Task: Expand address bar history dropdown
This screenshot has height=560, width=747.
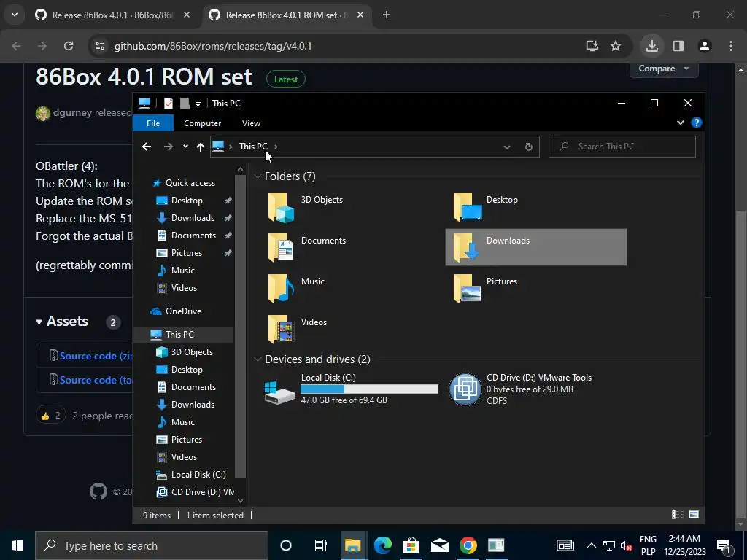Action: (507, 147)
